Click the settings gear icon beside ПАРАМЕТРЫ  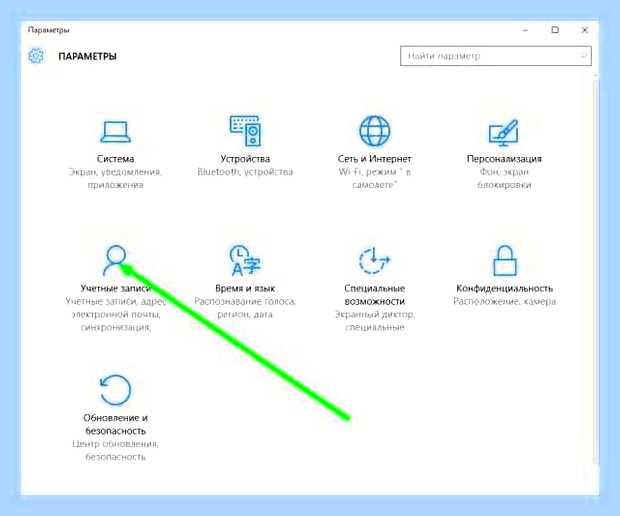(36, 56)
